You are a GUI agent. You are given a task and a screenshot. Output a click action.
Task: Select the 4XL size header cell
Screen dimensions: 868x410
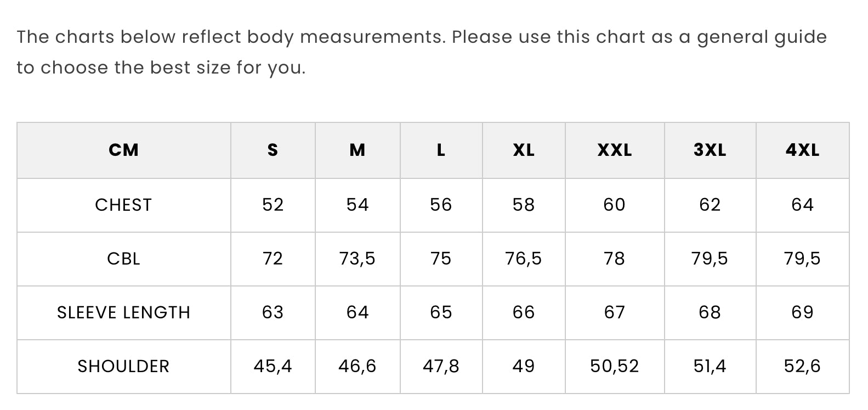tap(802, 150)
